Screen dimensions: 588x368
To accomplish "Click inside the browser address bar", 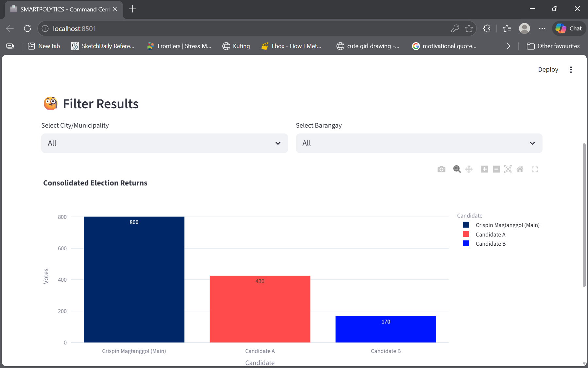I will (x=229, y=28).
